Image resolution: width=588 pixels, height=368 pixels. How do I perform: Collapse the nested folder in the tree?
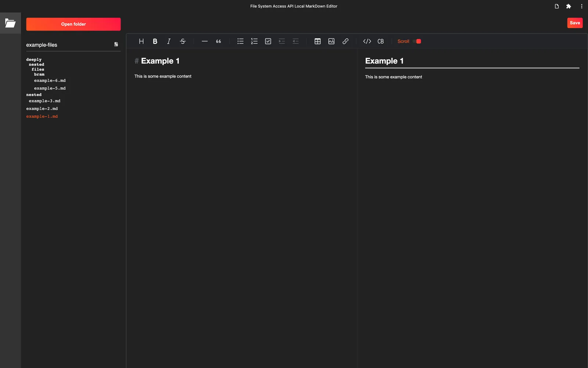click(x=34, y=95)
